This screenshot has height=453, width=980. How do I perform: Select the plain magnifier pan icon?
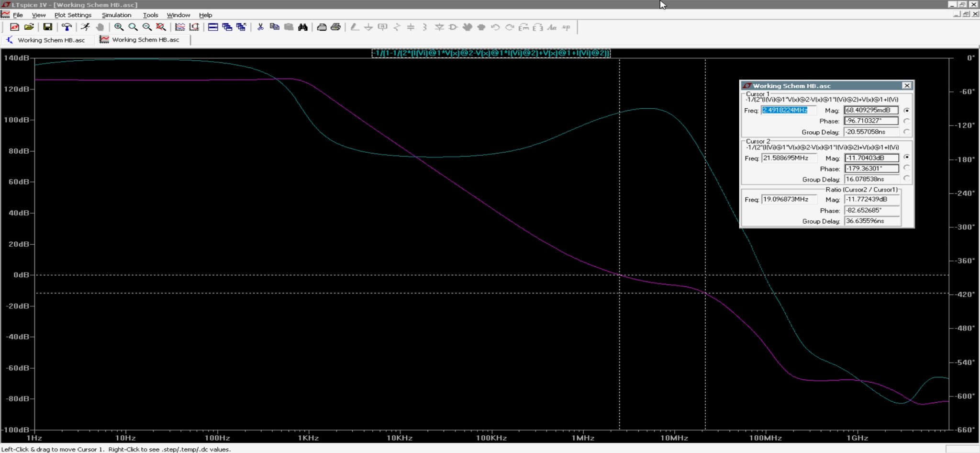pyautogui.click(x=133, y=27)
